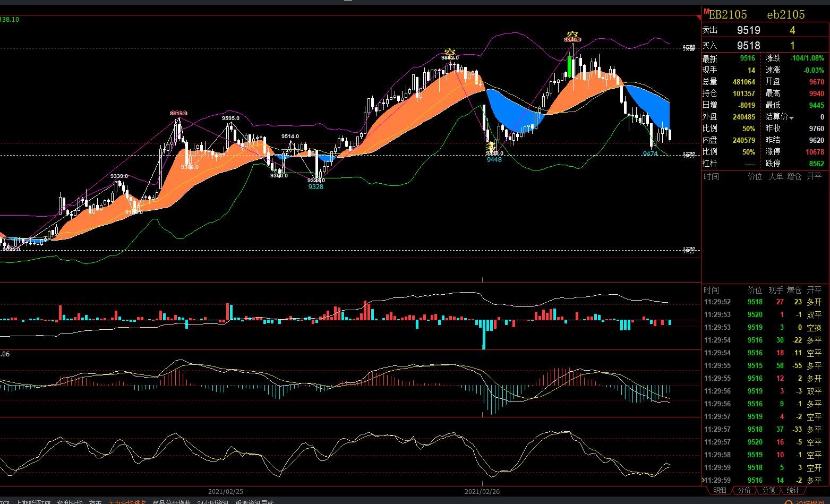Click the 日增 value -8019
The width and height of the screenshot is (830, 504).
[x=746, y=105]
